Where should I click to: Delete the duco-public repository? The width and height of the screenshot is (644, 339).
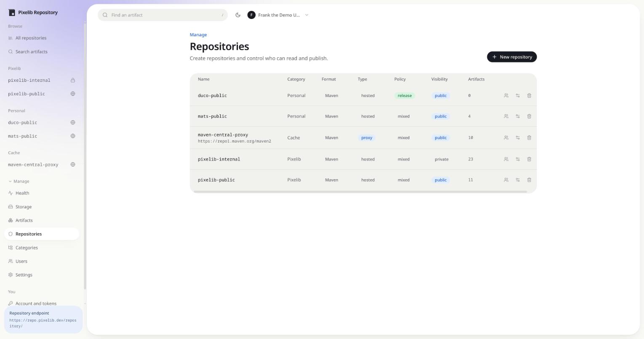coord(529,96)
